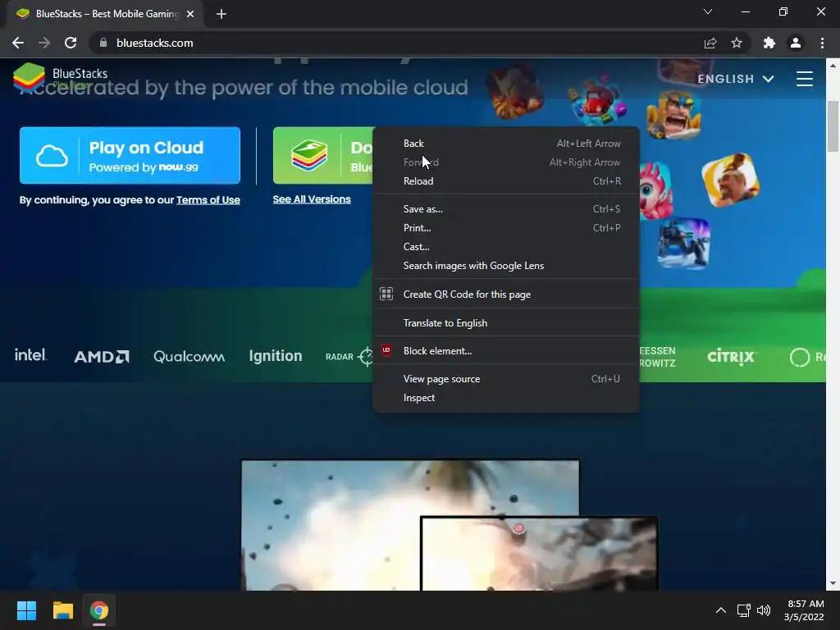Viewport: 840px width, 630px height.
Task: Choose Back in context menu
Action: point(506,143)
